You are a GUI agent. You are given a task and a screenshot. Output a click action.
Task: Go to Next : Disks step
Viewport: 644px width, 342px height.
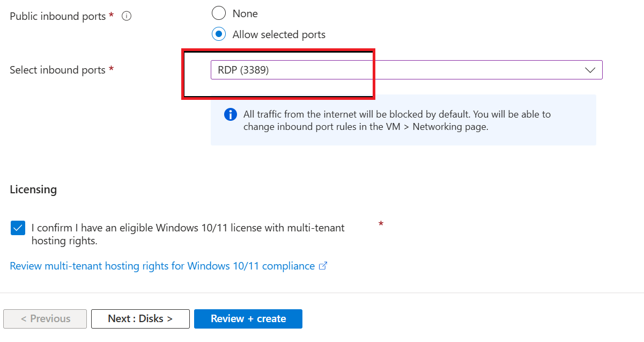[x=140, y=318]
